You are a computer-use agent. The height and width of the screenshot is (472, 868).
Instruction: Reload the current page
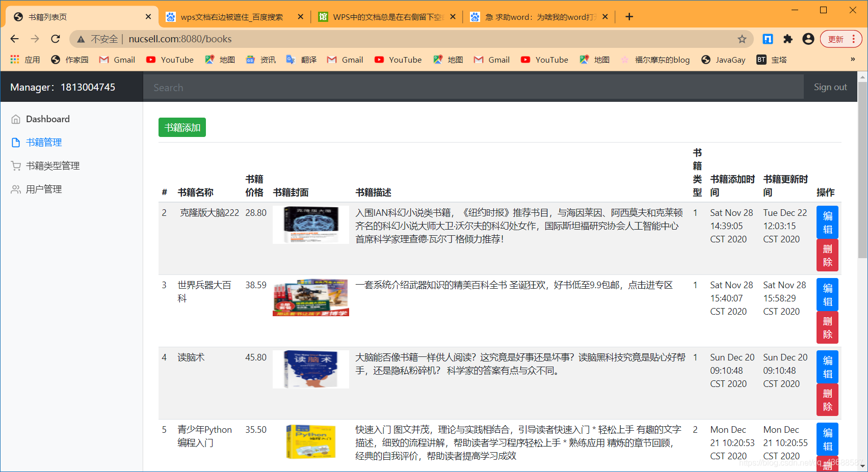[56, 39]
